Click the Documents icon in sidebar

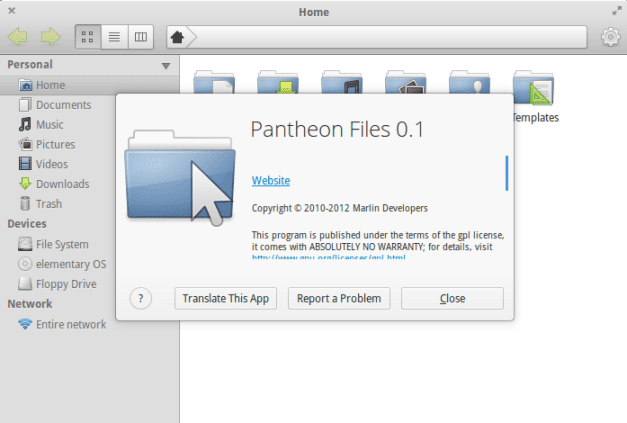25,105
